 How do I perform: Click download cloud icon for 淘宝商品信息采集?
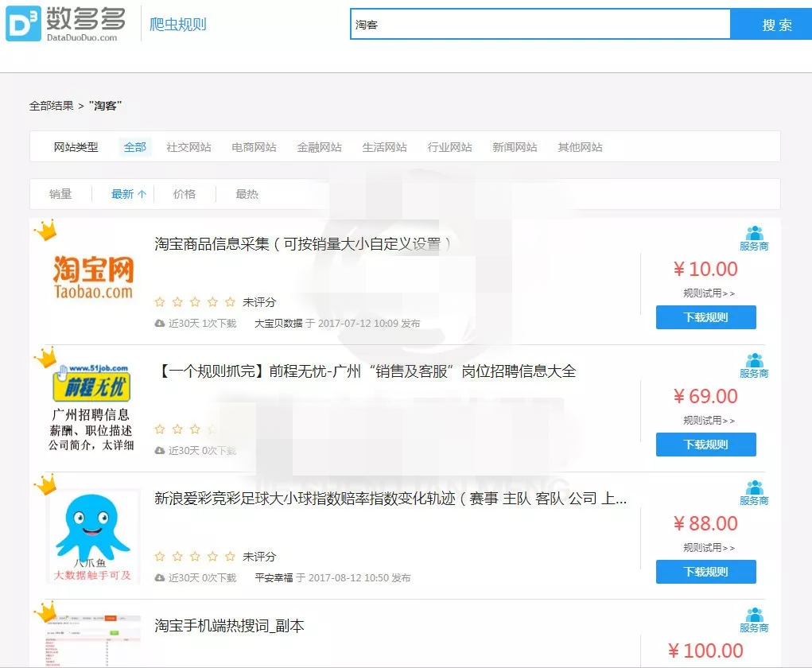[160, 323]
